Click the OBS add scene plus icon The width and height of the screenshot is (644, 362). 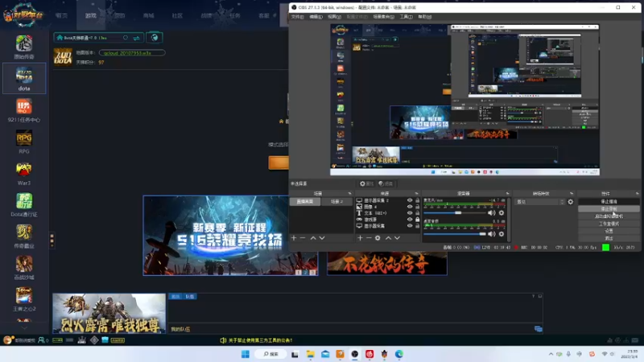pos(294,237)
